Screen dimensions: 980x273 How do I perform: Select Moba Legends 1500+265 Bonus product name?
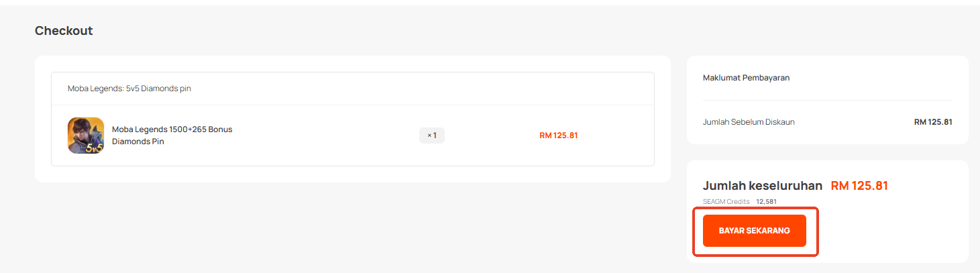coord(172,129)
